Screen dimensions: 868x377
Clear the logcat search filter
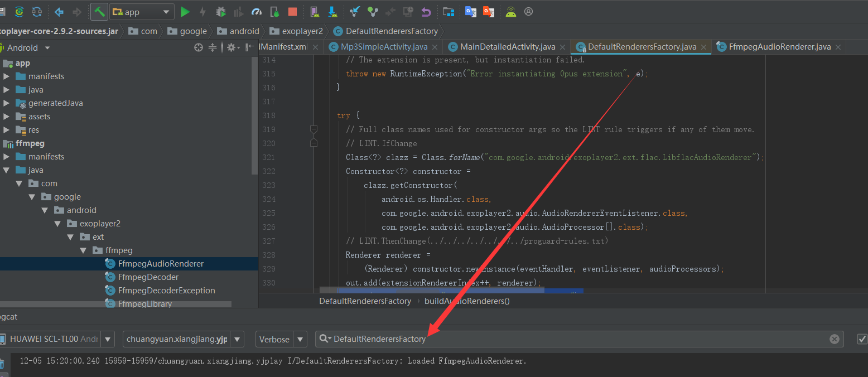[834, 339]
